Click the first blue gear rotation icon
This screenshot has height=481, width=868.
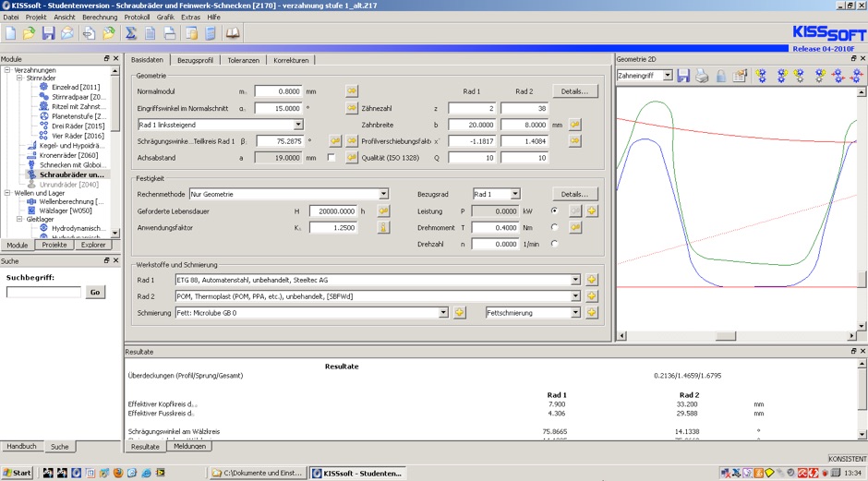762,76
